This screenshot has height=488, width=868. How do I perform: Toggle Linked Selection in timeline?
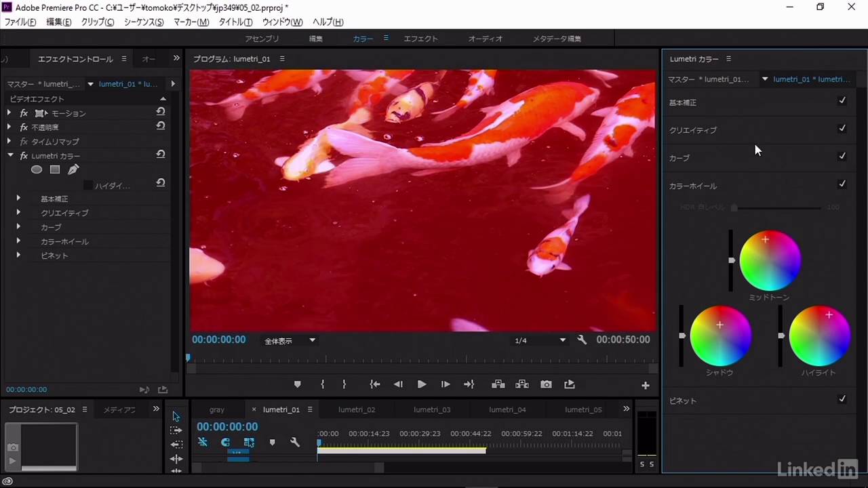[249, 442]
